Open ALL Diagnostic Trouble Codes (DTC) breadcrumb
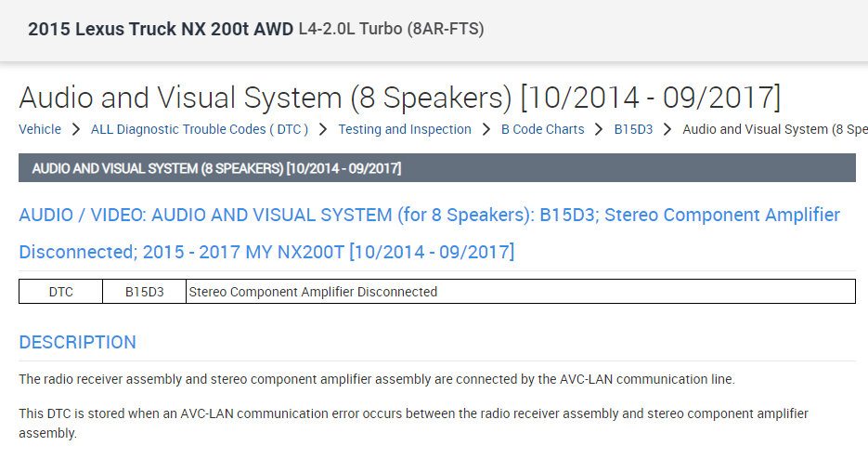The image size is (868, 459). coord(199,129)
